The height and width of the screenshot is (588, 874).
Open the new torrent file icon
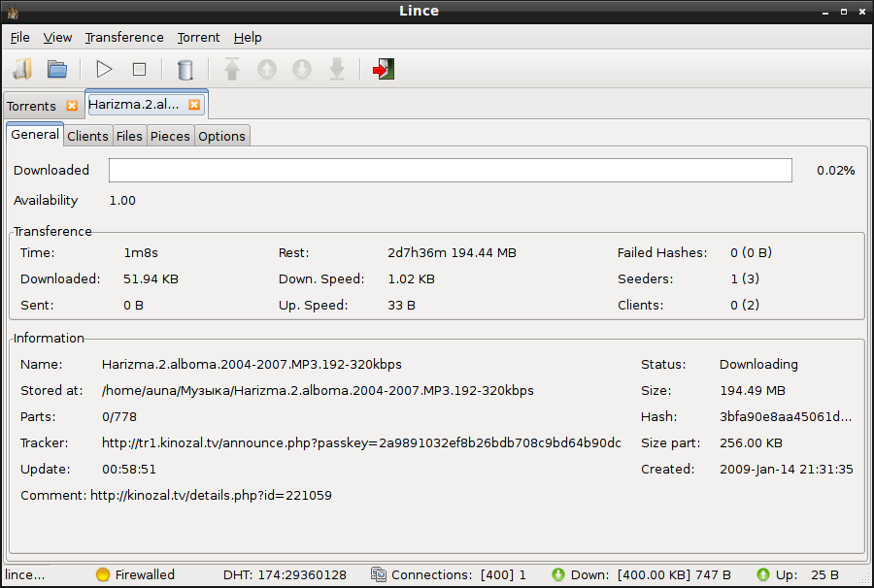pos(22,69)
